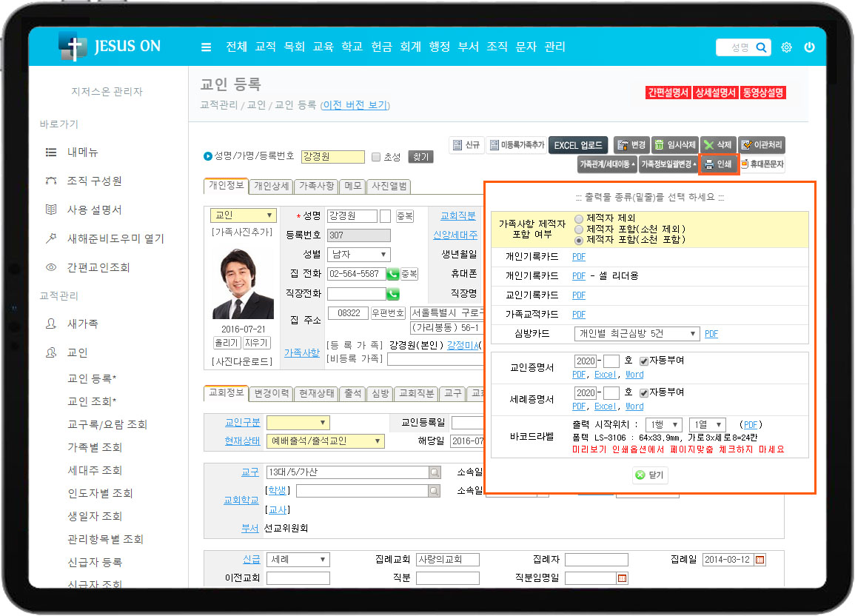Open 현재상태 예배출석 dropdown
Screen dimensions: 855x616
coord(325,441)
